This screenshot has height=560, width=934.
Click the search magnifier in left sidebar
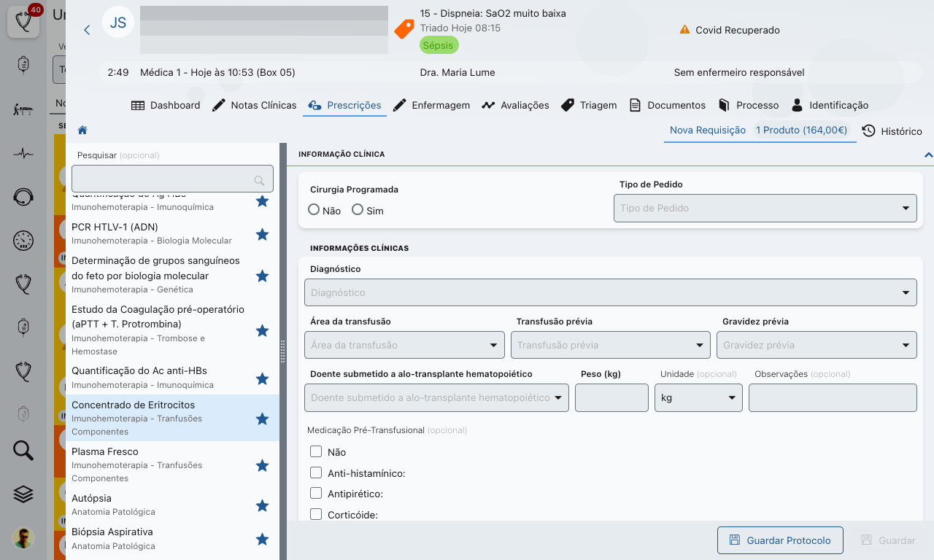point(23,451)
